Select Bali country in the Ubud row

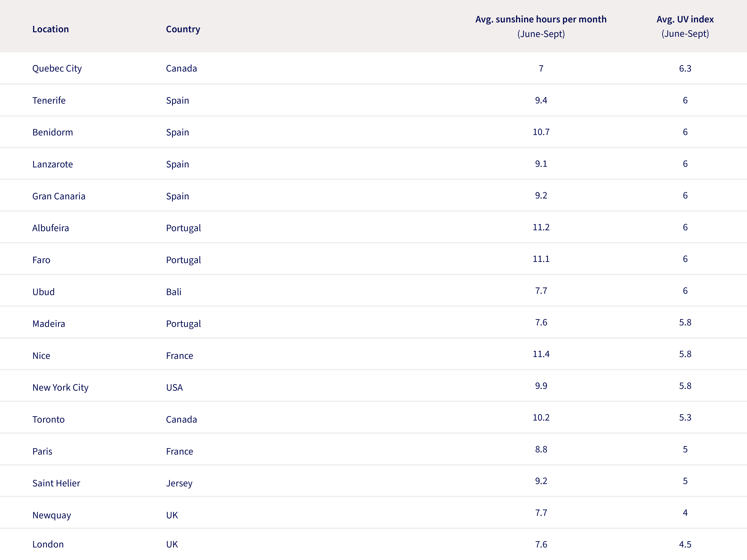(174, 292)
